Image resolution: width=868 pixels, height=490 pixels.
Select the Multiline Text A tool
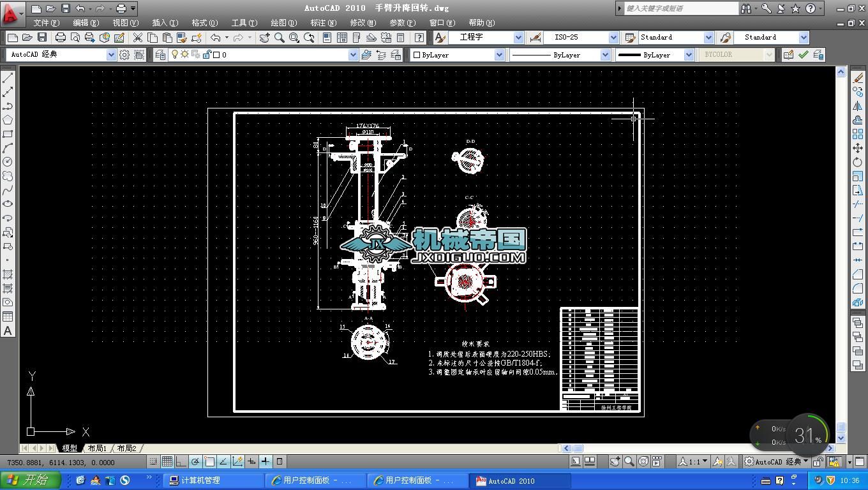pos(8,330)
